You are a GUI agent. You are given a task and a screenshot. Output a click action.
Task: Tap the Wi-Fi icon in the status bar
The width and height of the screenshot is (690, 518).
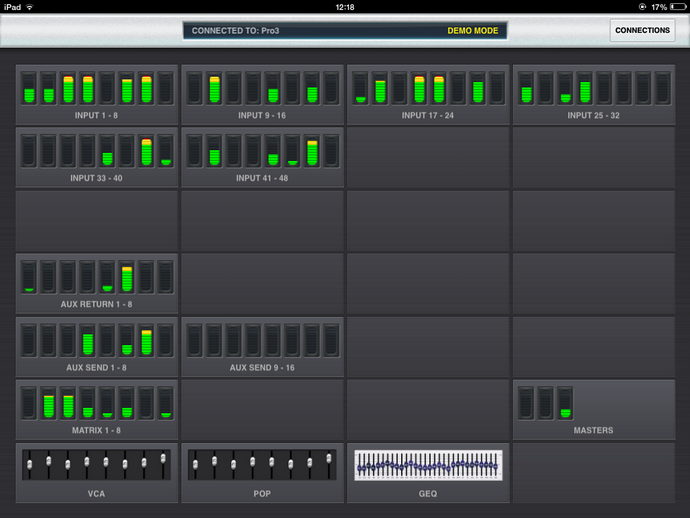tap(29, 7)
